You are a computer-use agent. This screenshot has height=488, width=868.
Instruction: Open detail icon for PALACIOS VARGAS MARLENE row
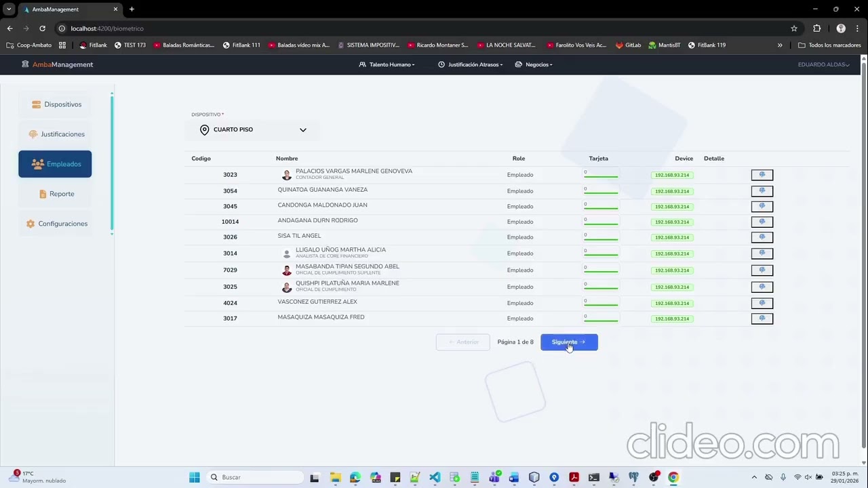[x=762, y=175]
